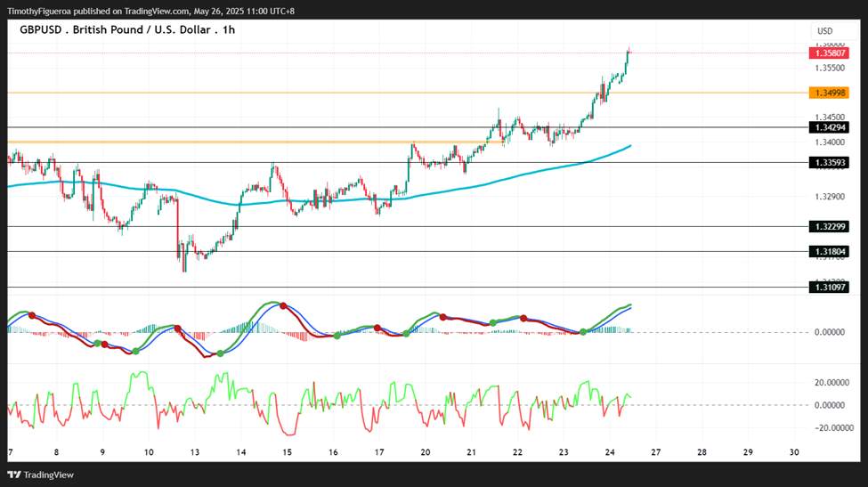Click the green MACD signal dot above date 16
This screenshot has width=868, height=487.
(337, 336)
